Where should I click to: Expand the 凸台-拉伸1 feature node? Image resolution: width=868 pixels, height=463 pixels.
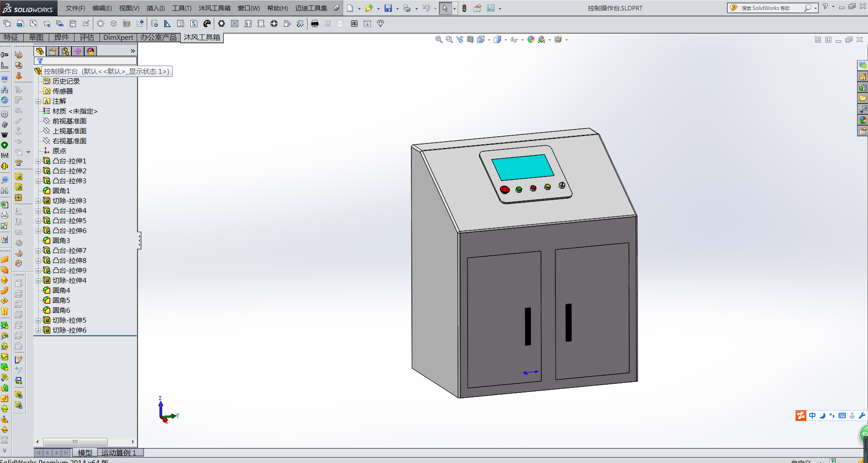click(x=39, y=161)
